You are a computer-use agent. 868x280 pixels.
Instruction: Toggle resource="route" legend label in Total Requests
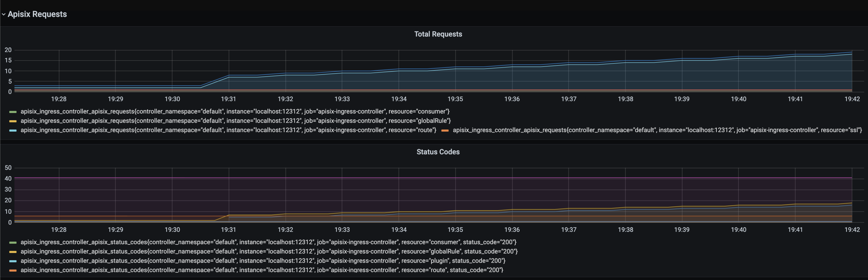[228, 130]
